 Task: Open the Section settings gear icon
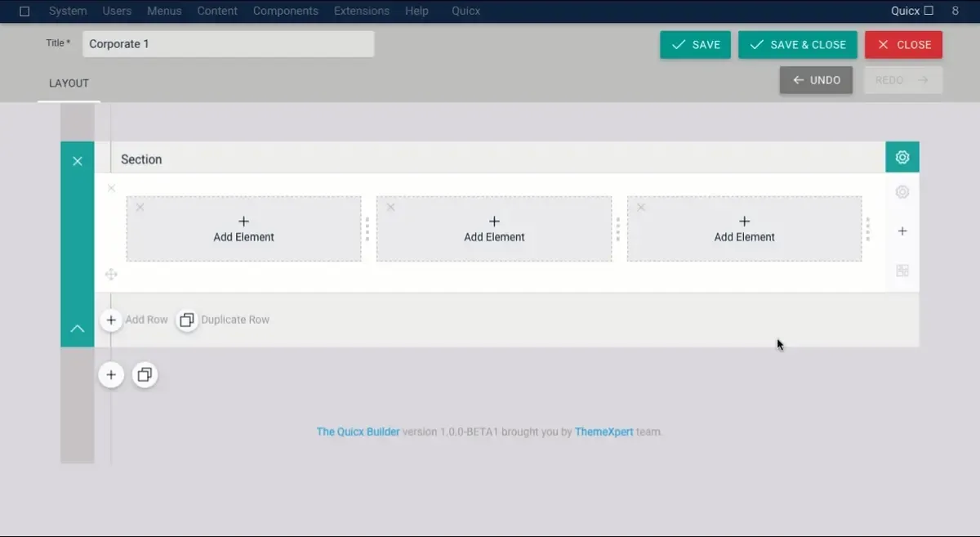click(x=902, y=157)
